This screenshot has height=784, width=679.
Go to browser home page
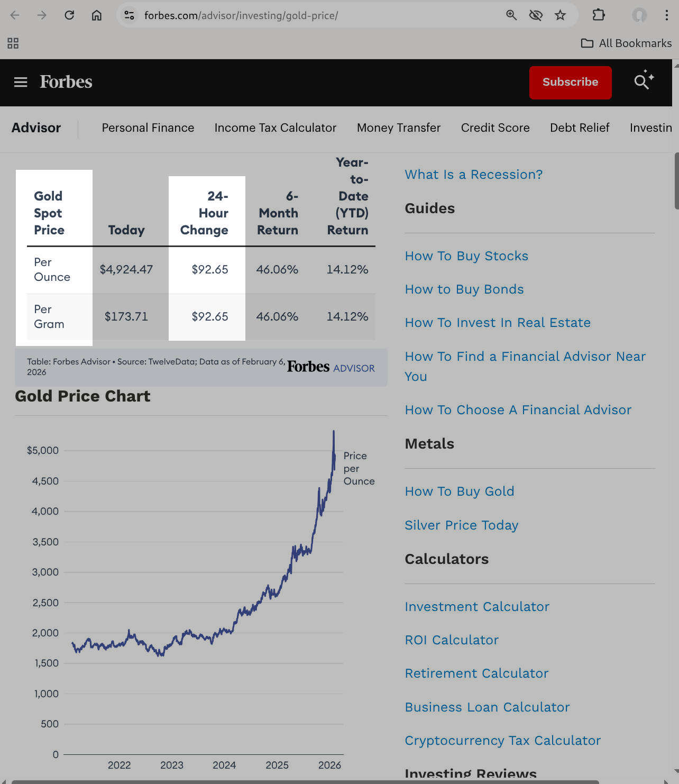97,15
